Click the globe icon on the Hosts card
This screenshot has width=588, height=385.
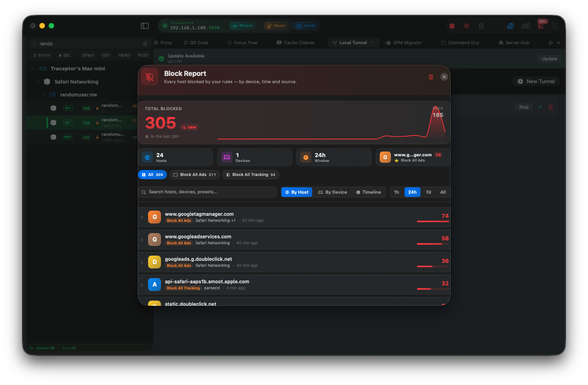pos(147,158)
